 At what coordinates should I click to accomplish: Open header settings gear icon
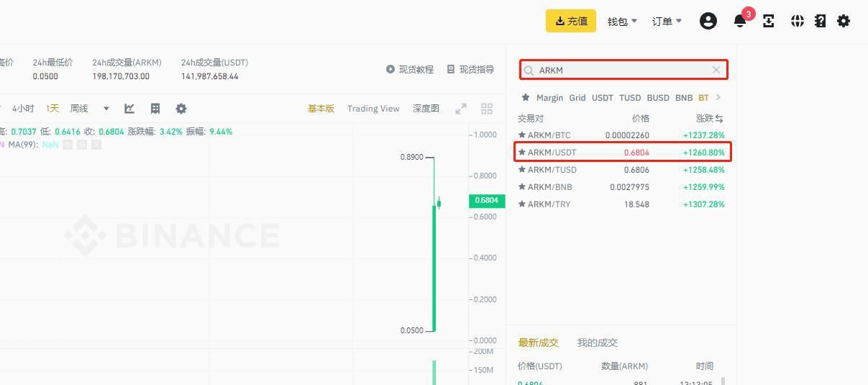(x=844, y=21)
